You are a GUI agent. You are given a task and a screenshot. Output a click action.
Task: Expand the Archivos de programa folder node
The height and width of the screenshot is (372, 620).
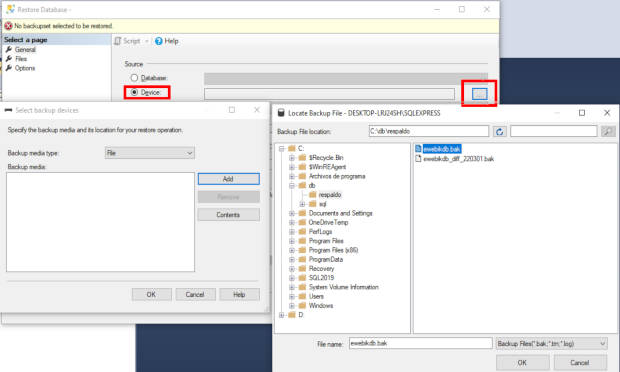pyautogui.click(x=292, y=176)
